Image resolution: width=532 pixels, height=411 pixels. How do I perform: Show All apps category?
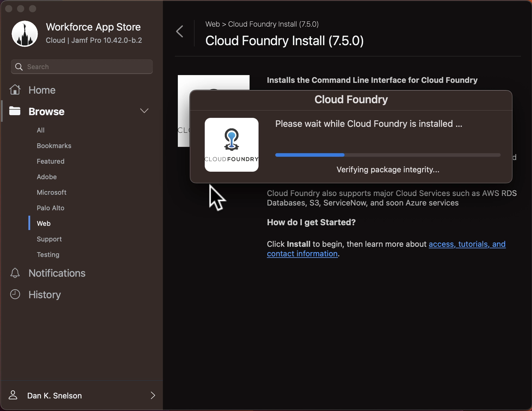coord(41,130)
